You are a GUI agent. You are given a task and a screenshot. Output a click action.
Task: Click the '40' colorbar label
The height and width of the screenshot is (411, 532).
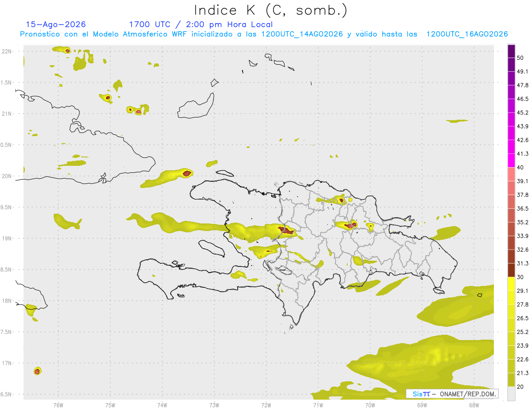pyautogui.click(x=520, y=168)
